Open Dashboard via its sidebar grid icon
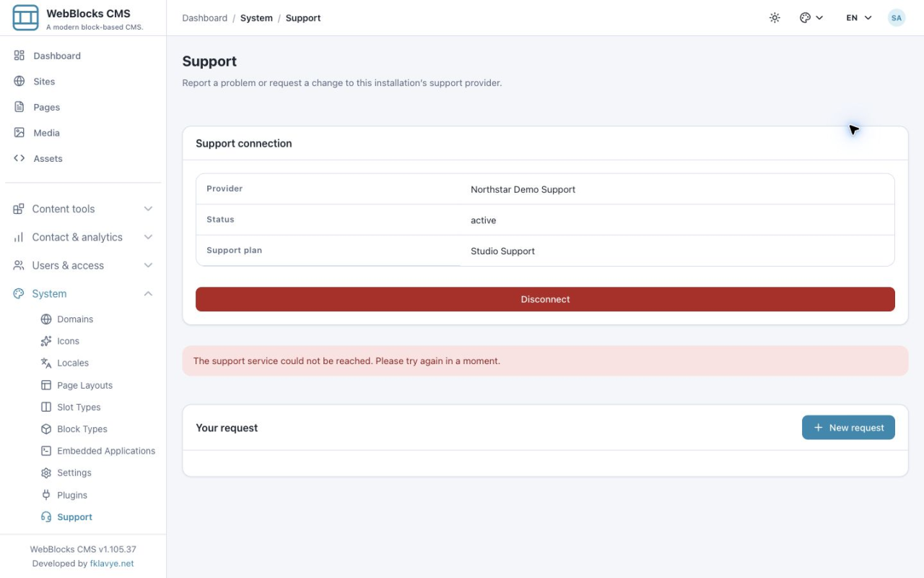Screen dimensions: 924x578 pos(19,56)
